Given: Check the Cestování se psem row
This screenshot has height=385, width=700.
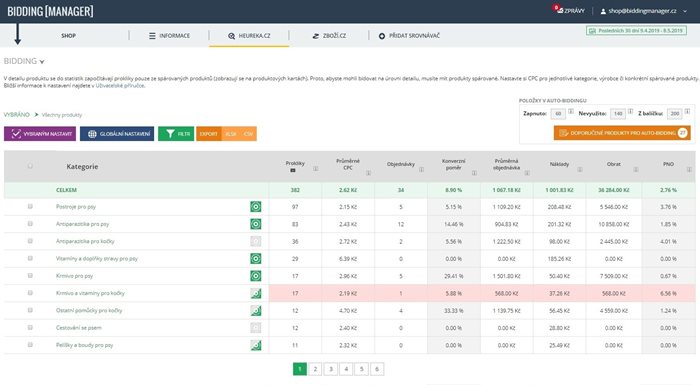Looking at the screenshot, I should (x=30, y=327).
